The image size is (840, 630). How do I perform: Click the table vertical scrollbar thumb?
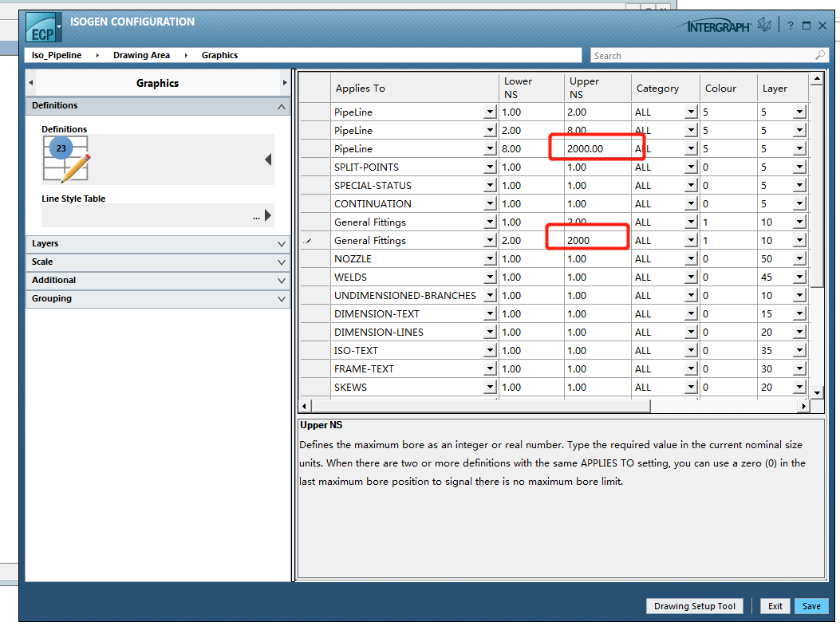click(x=816, y=187)
